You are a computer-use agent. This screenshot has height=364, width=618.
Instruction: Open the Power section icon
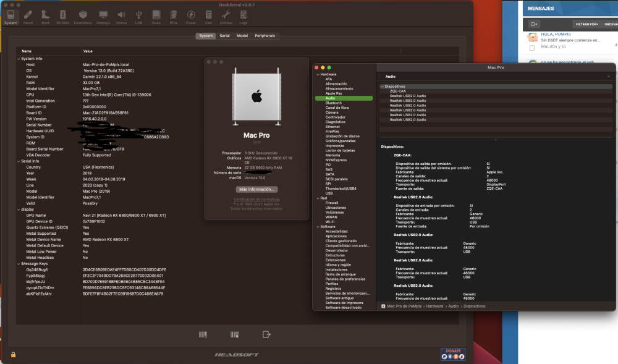(191, 17)
